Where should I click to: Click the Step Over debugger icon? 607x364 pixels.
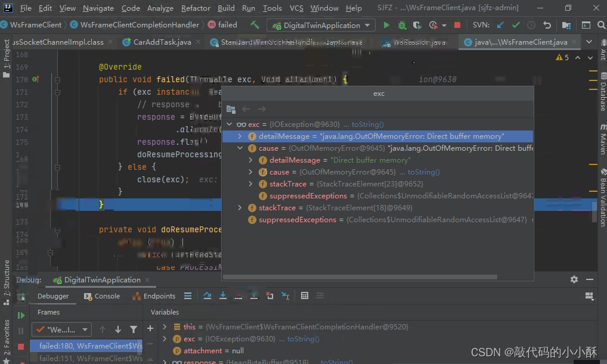(207, 296)
